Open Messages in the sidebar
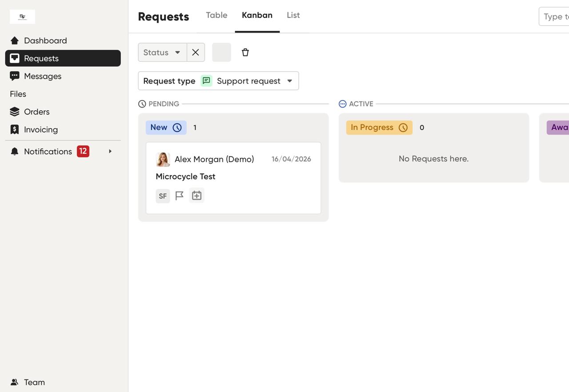Screen dimensions: 569x392 [x=63, y=76]
